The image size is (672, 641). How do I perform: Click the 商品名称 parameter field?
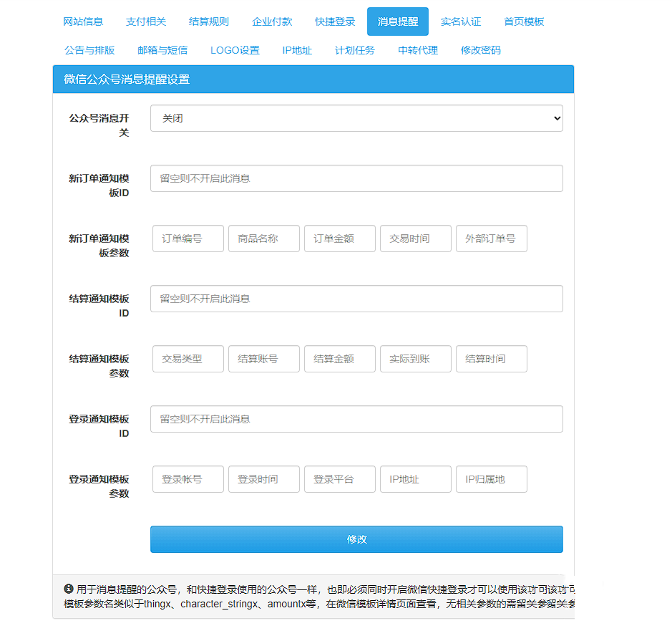[264, 238]
